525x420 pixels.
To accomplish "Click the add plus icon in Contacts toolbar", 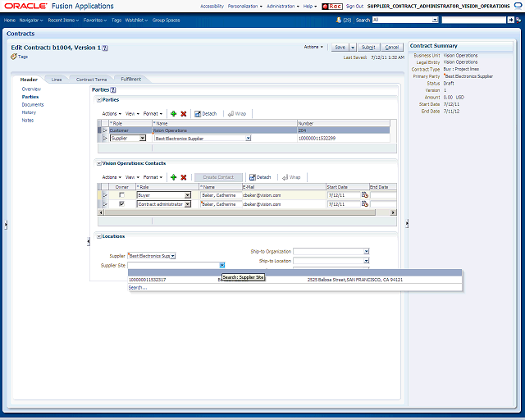I will pos(173,177).
